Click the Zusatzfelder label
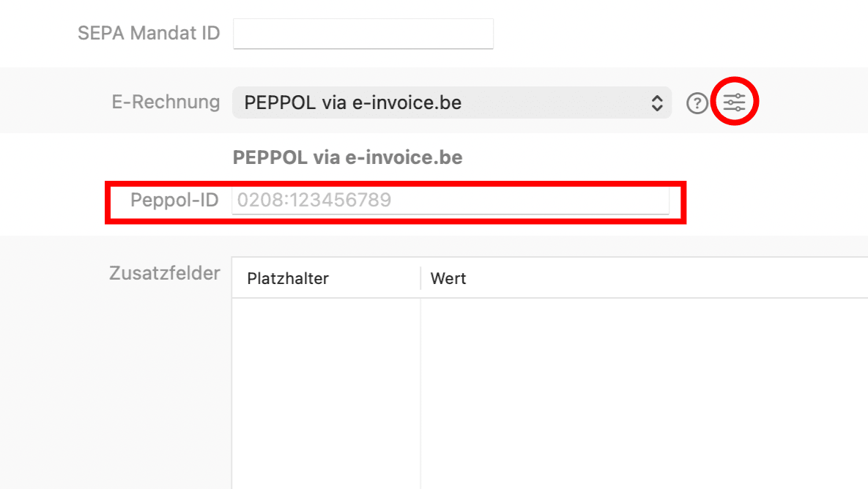This screenshot has width=868, height=489. pos(165,273)
